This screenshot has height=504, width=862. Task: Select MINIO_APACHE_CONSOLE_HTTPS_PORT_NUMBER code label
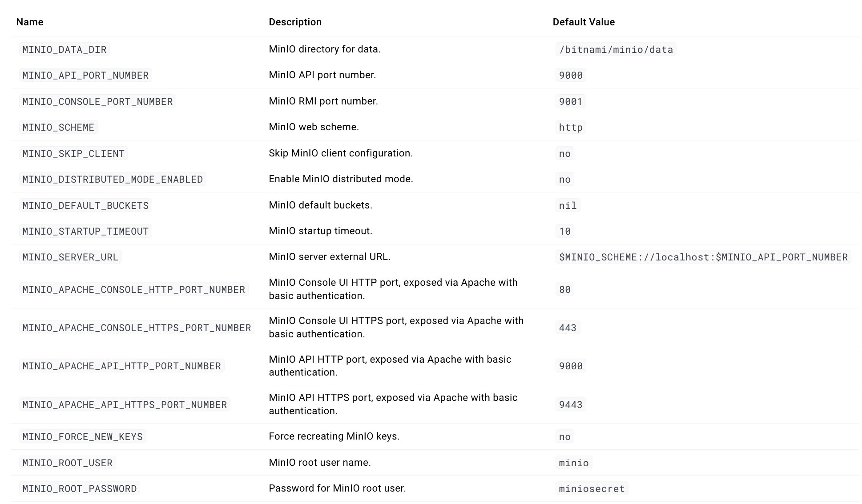point(137,328)
